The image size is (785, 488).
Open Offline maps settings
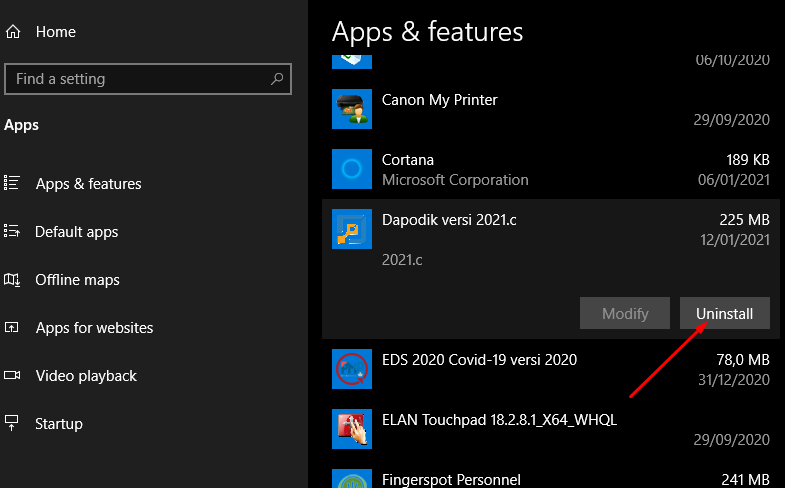point(77,280)
